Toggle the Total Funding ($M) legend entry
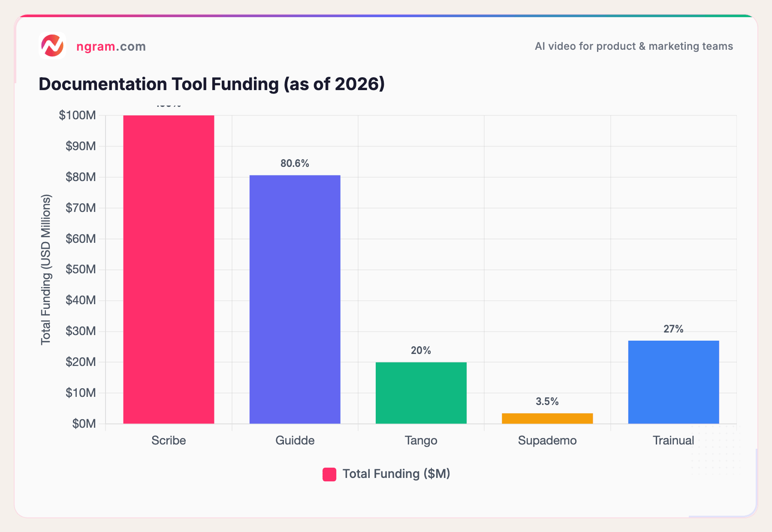 pos(386,474)
